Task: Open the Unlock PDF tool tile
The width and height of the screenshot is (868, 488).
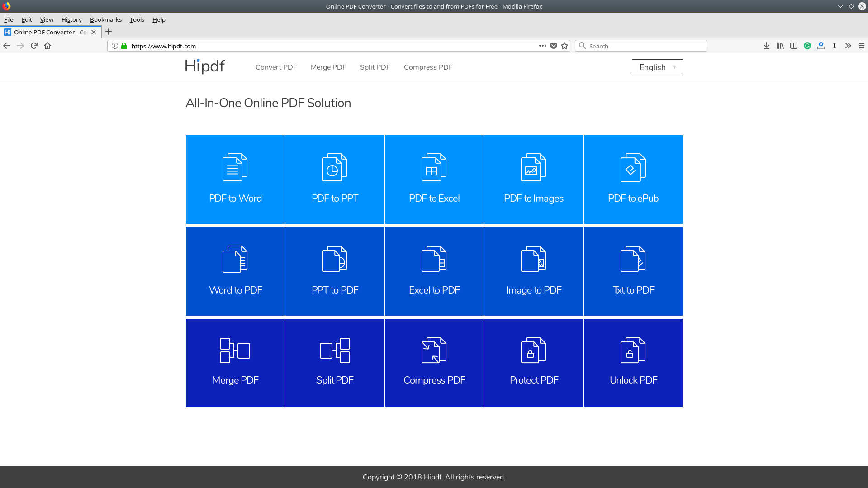Action: (x=633, y=363)
